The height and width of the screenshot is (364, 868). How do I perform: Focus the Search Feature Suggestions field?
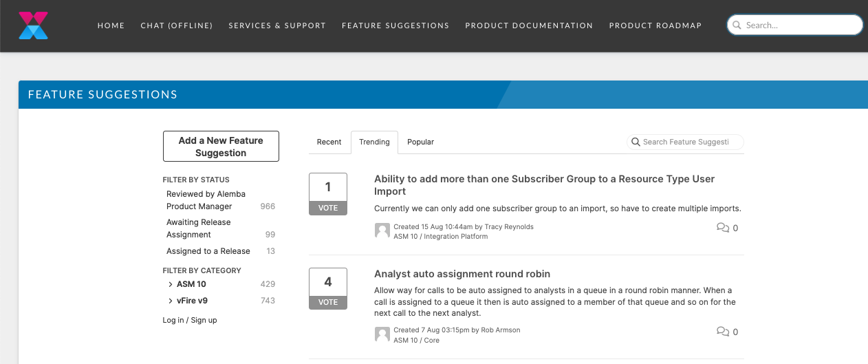tap(690, 142)
